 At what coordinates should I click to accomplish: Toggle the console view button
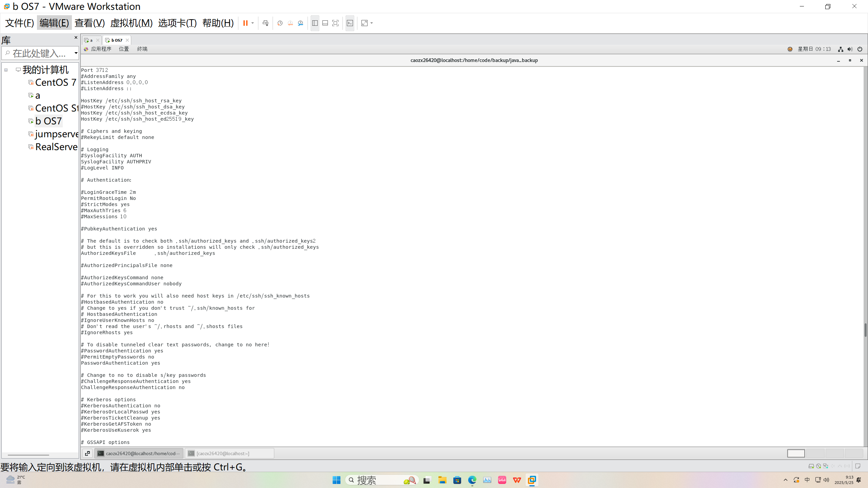tap(350, 23)
